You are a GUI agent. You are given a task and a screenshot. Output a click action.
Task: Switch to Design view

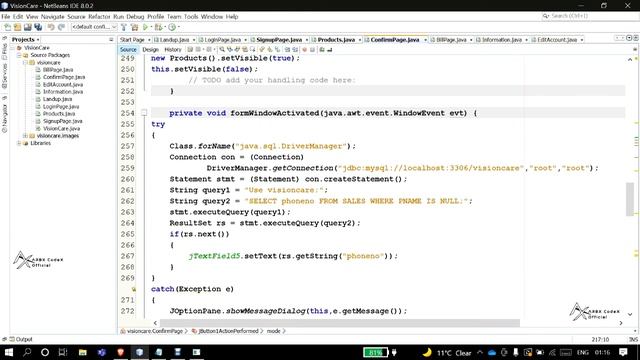tap(150, 49)
